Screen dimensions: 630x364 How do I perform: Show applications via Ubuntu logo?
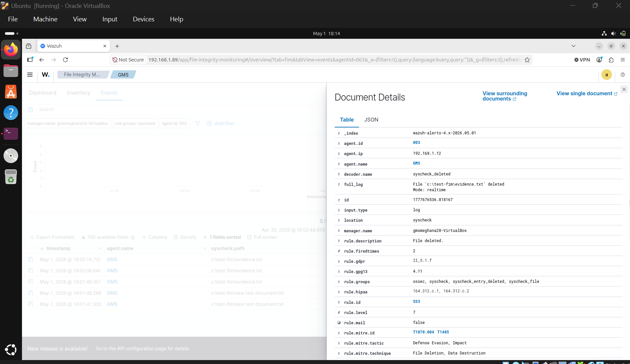click(x=11, y=350)
